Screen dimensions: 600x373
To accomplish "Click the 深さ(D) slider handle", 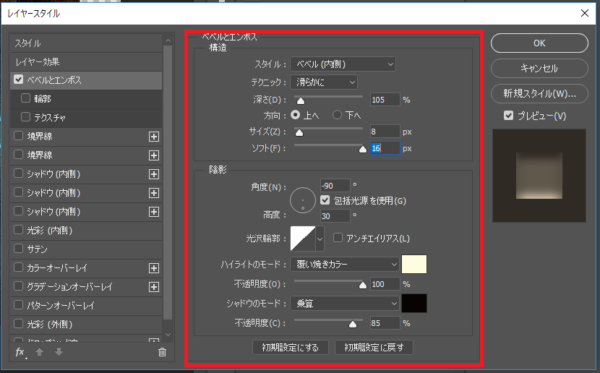I will pos(301,101).
